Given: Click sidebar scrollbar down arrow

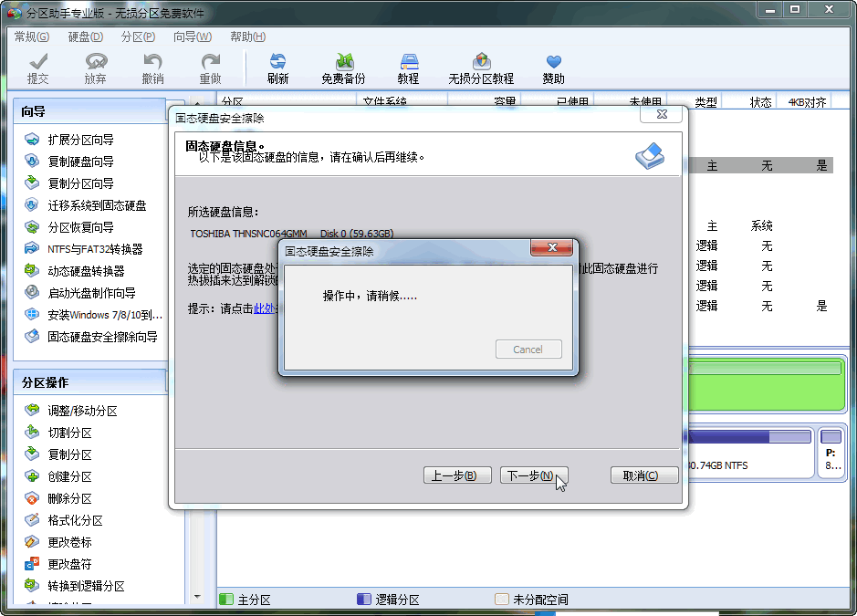Looking at the screenshot, I should click(x=197, y=597).
